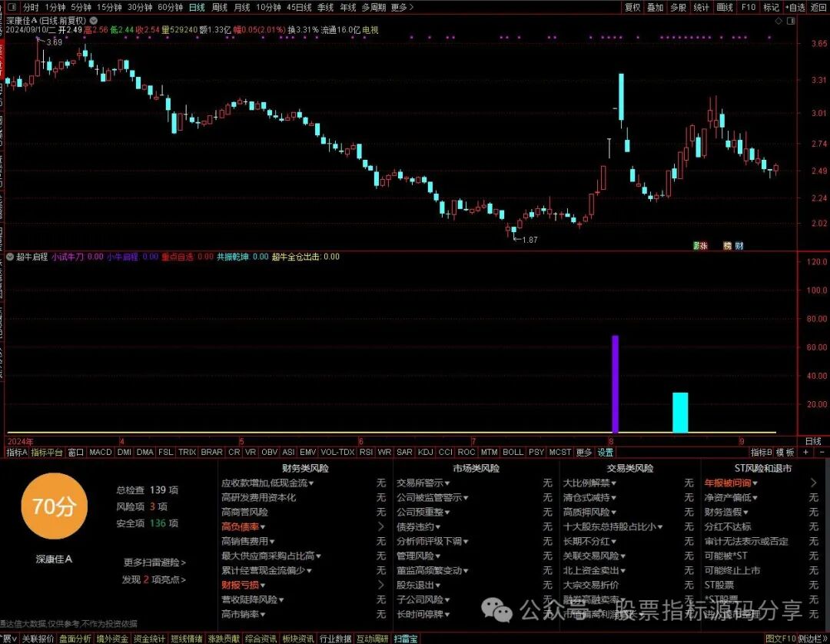Image resolution: width=830 pixels, height=644 pixels.
Task: Click the plus zoom icon
Action: [805, 453]
